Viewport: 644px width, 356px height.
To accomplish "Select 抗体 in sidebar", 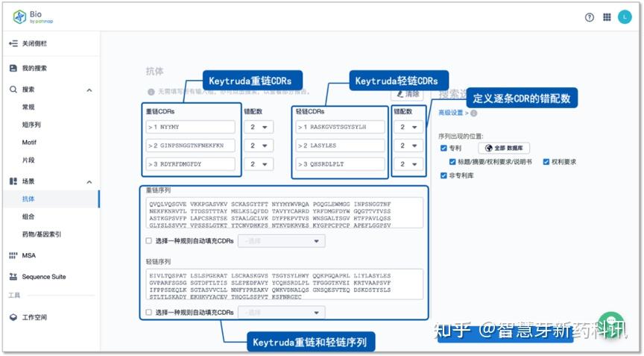I will coord(28,199).
